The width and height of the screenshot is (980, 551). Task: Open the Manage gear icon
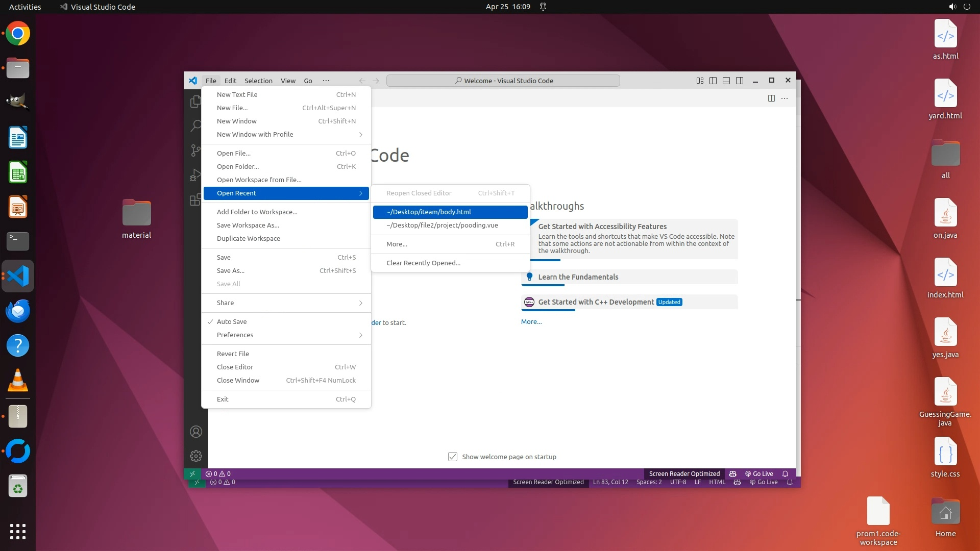(x=196, y=456)
